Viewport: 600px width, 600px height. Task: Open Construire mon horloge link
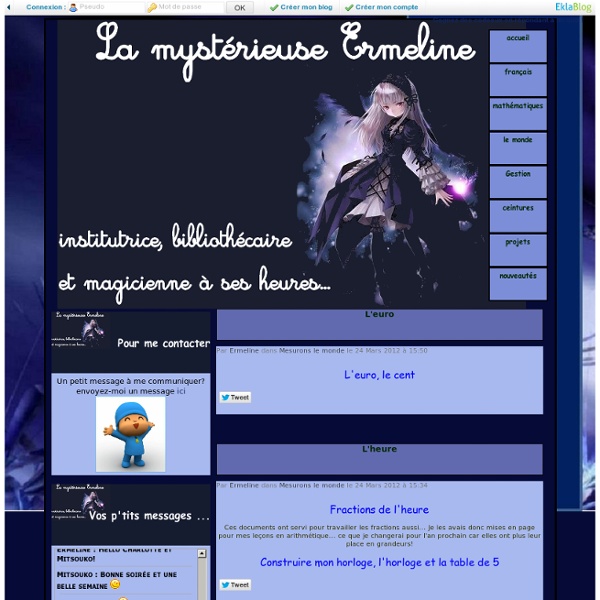tap(379, 562)
